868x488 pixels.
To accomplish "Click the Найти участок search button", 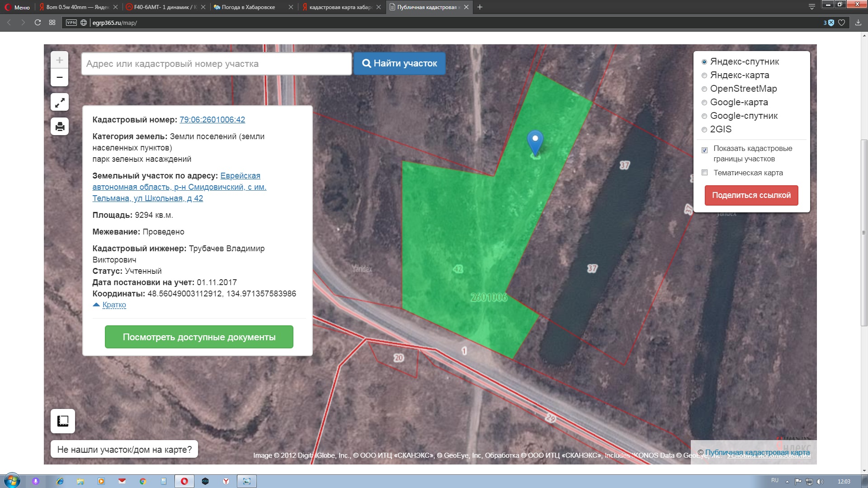I will pyautogui.click(x=400, y=64).
